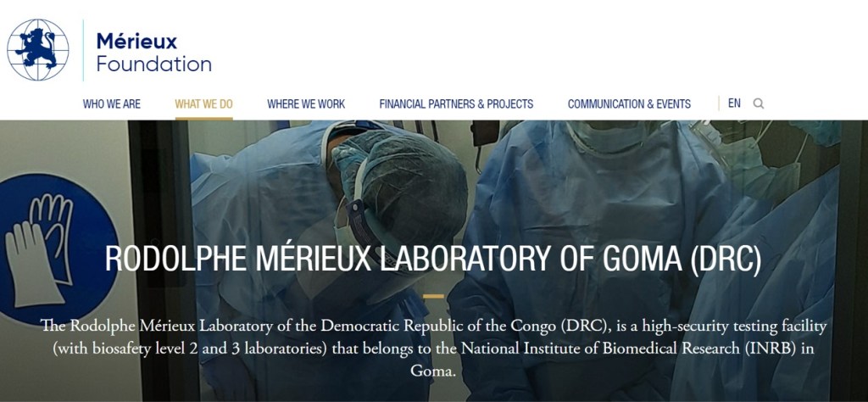Expand the WHERE WE WORK menu
868x402 pixels.
pos(306,104)
